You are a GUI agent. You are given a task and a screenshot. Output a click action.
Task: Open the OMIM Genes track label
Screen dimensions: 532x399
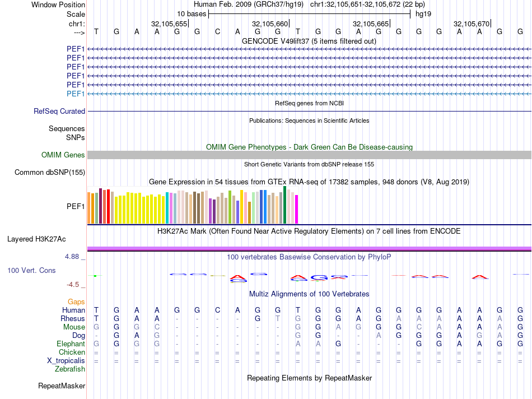(63, 155)
